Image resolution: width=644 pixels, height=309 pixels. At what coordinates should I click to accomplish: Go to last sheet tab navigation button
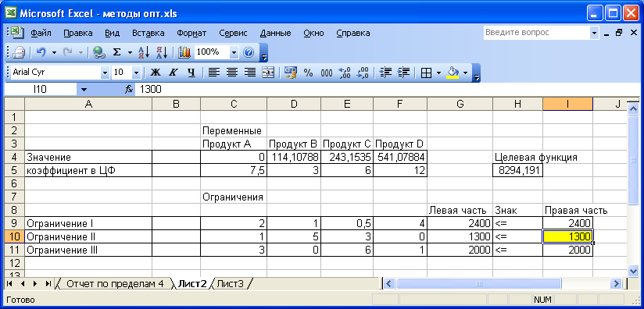pyautogui.click(x=48, y=283)
